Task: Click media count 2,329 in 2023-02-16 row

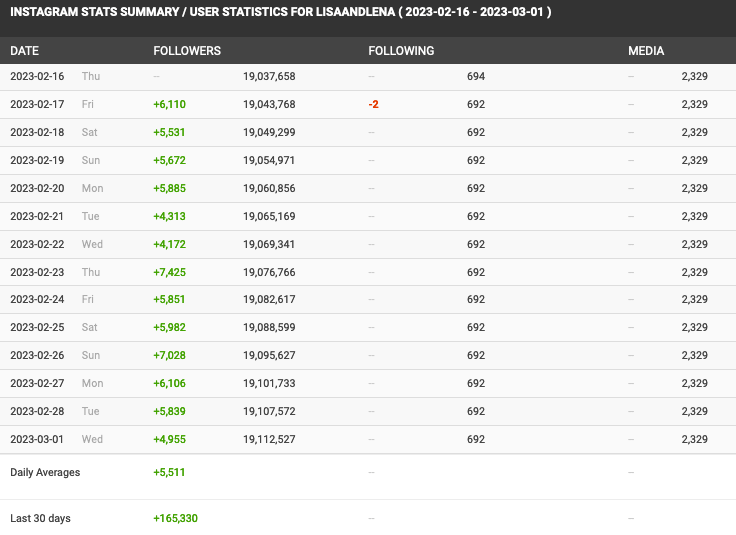Action: click(x=694, y=76)
